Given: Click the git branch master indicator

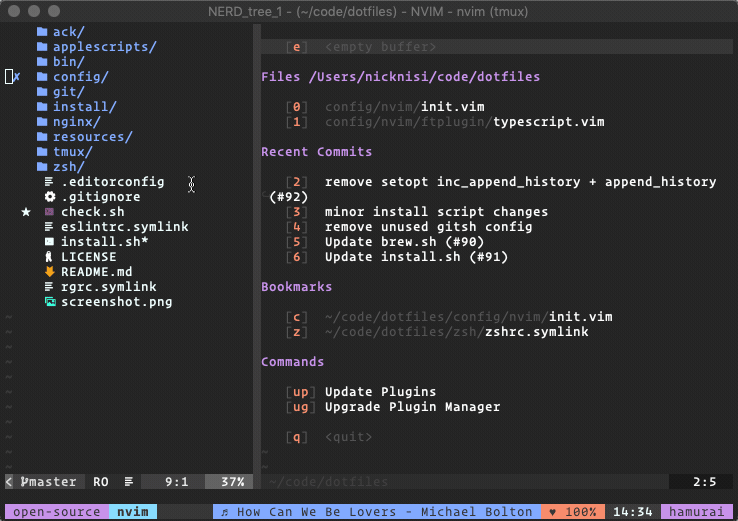Looking at the screenshot, I should (x=48, y=482).
